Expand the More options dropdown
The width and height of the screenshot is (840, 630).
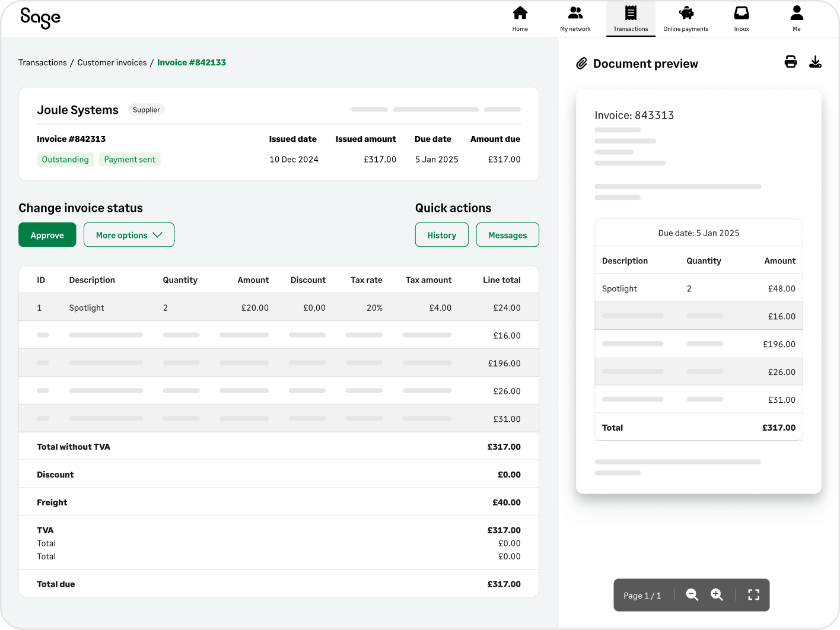129,234
